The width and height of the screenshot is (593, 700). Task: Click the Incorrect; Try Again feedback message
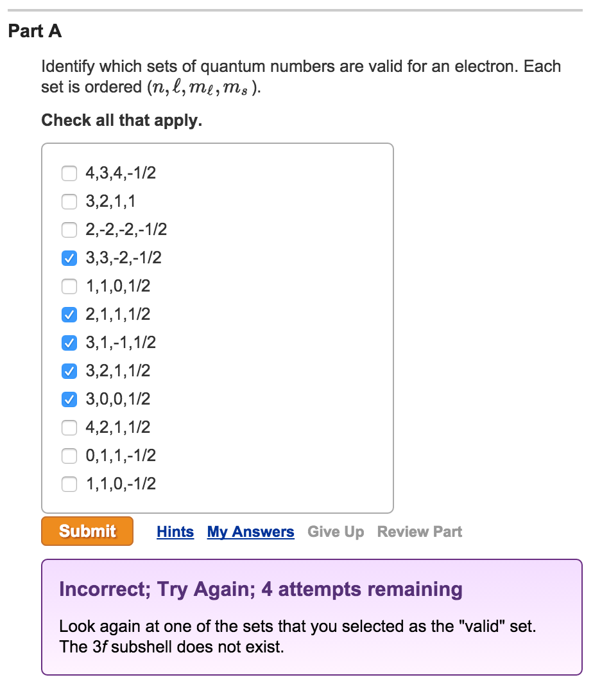tap(261, 589)
